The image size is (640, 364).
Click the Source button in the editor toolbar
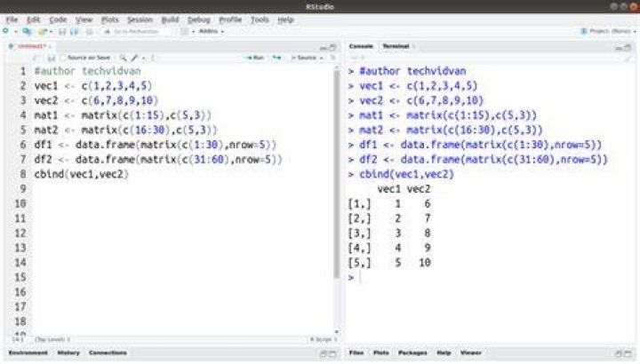pos(305,58)
